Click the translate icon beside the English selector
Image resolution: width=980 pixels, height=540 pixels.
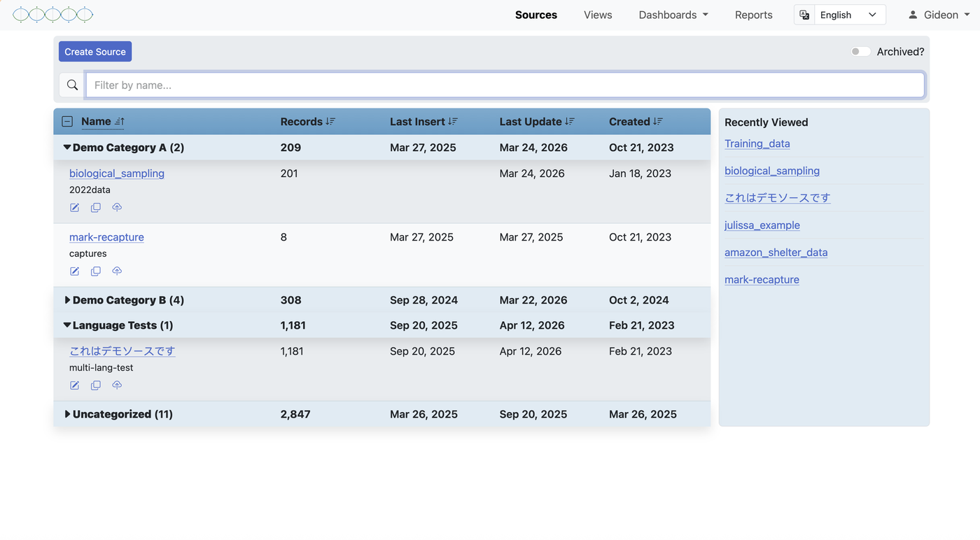804,14
